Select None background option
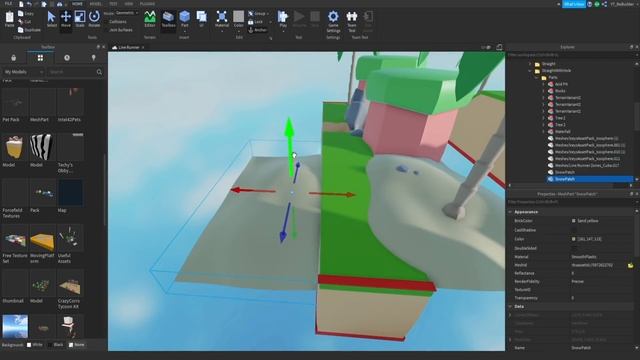The width and height of the screenshot is (640, 360). click(76, 344)
